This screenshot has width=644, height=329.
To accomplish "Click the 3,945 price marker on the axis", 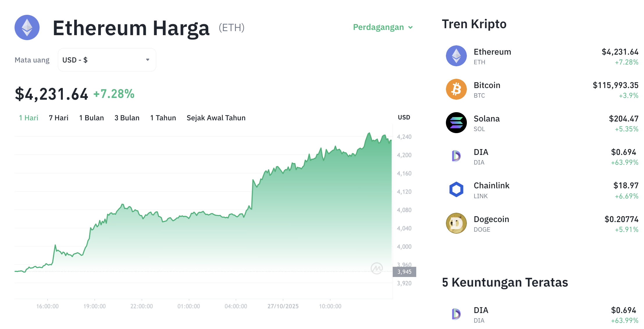I will click(404, 272).
